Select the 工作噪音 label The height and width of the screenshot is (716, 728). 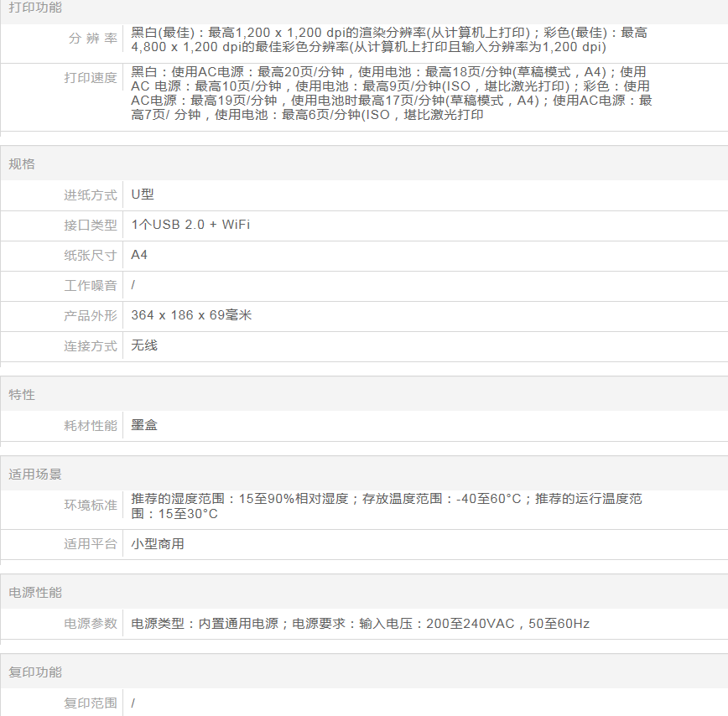[x=91, y=286]
